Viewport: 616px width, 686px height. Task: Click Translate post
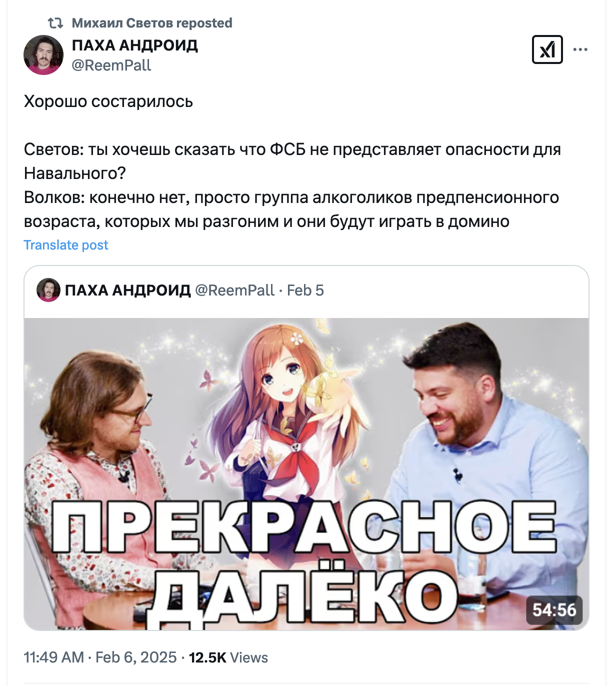(x=66, y=245)
